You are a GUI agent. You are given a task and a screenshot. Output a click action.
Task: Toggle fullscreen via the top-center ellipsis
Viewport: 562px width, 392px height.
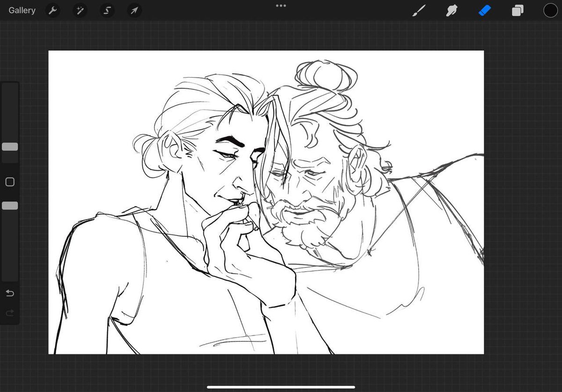[x=281, y=6]
